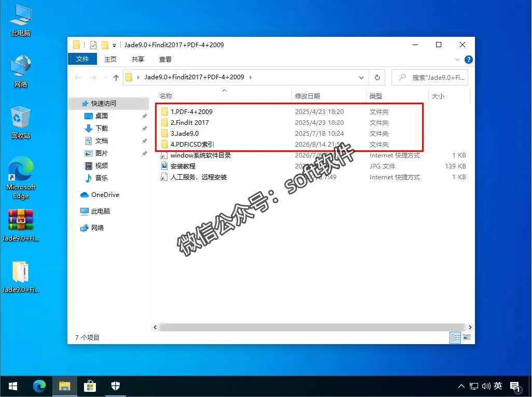Open the 文件 file menu tab

(82, 59)
